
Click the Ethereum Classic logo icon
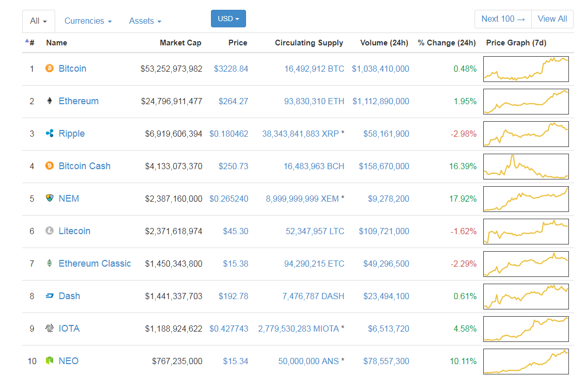[x=50, y=264]
